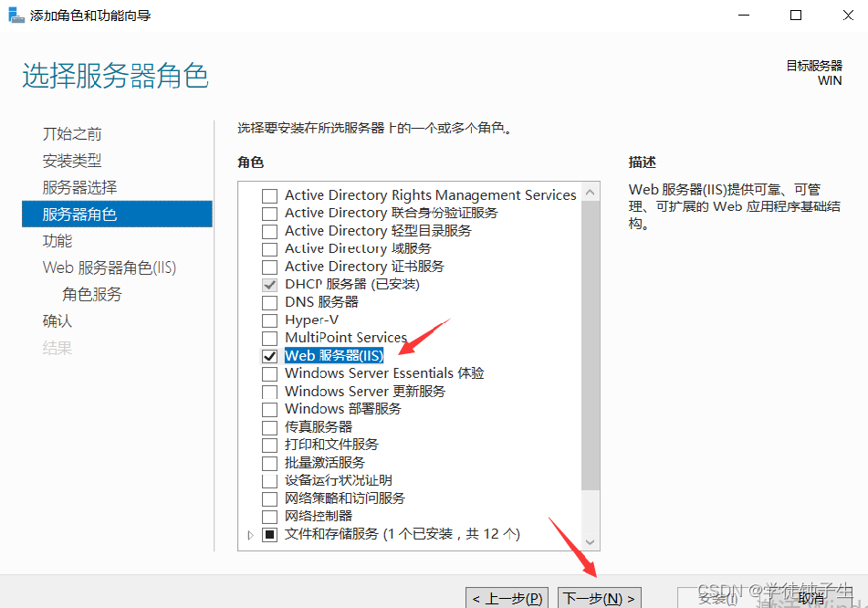
Task: Select the MultiPoint Services label
Action: pyautogui.click(x=346, y=337)
